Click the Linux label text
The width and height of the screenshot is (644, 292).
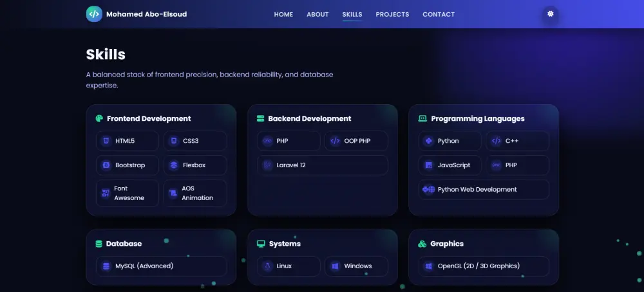coord(284,266)
